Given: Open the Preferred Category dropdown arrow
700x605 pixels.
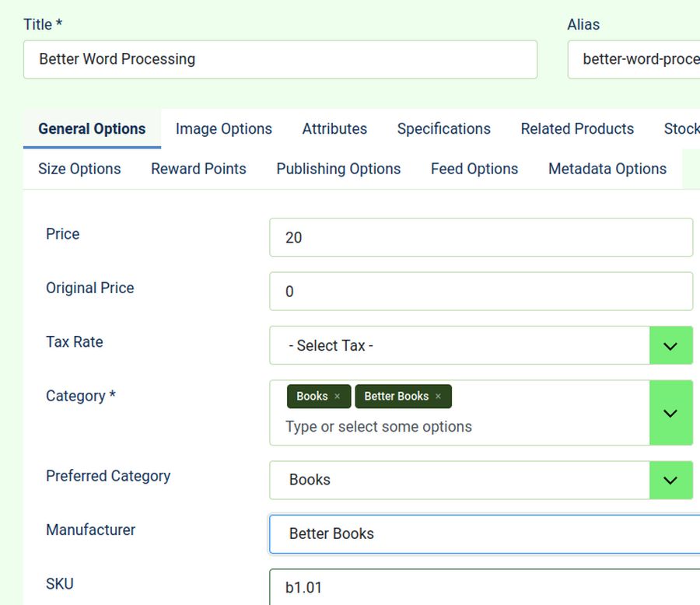Looking at the screenshot, I should tap(670, 480).
